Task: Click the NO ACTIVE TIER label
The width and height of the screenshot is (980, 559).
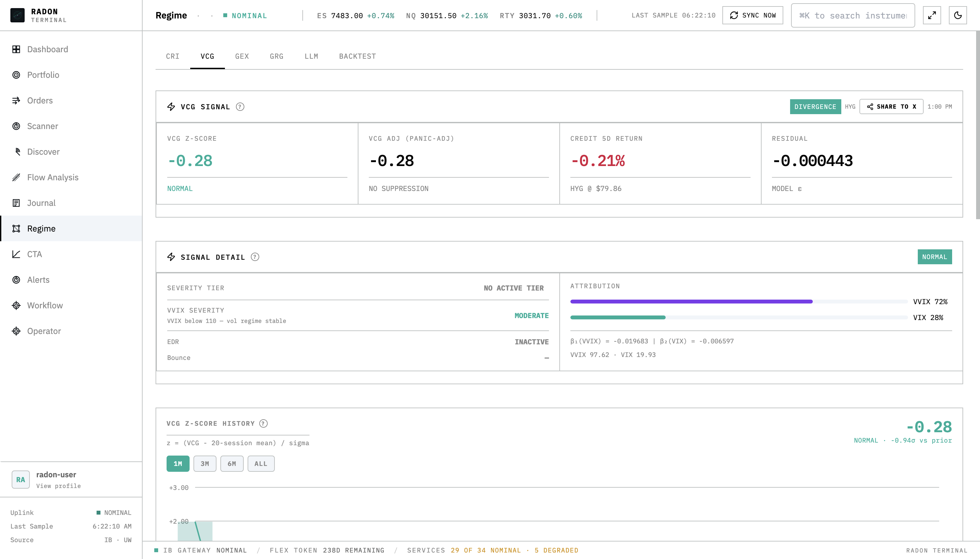Action: click(514, 288)
